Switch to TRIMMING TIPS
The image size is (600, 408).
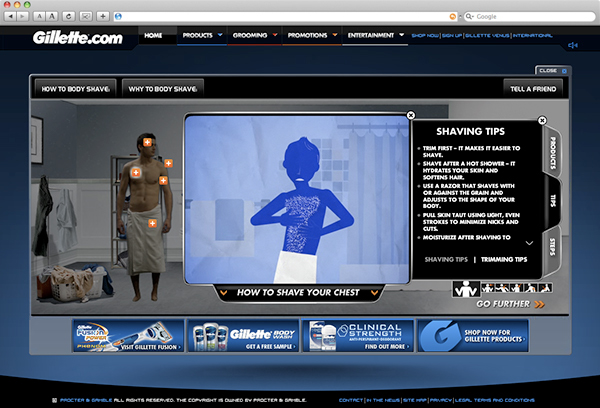tap(504, 259)
